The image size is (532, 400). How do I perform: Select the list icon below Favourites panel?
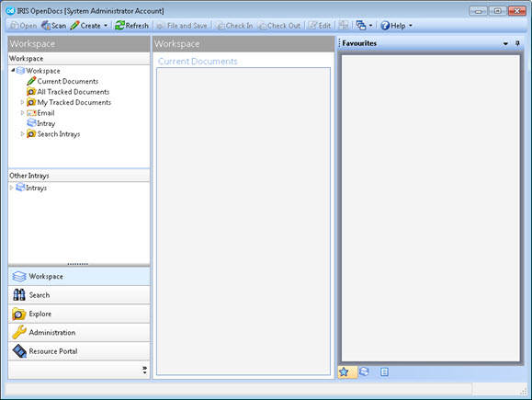pos(384,371)
